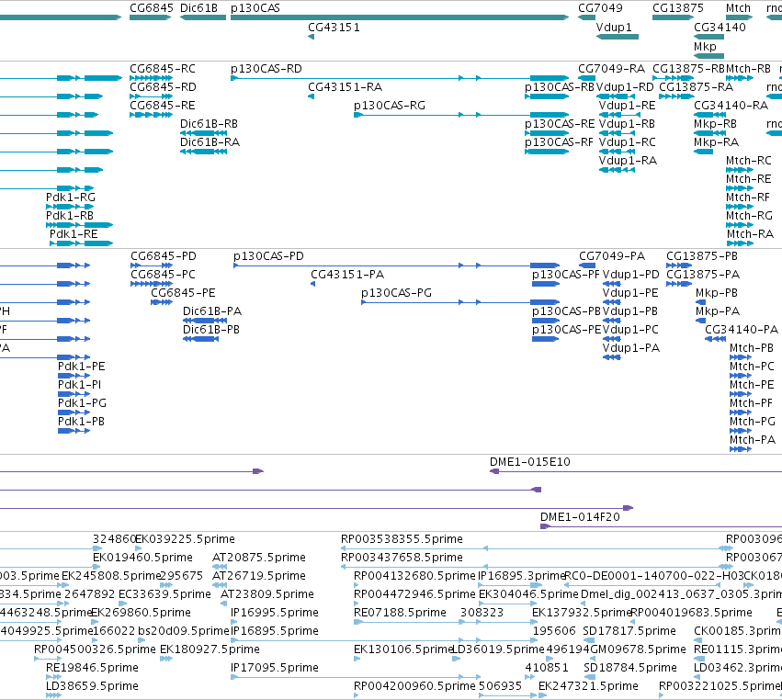
Task: Click the Mtch gene label
Action: 738,8
